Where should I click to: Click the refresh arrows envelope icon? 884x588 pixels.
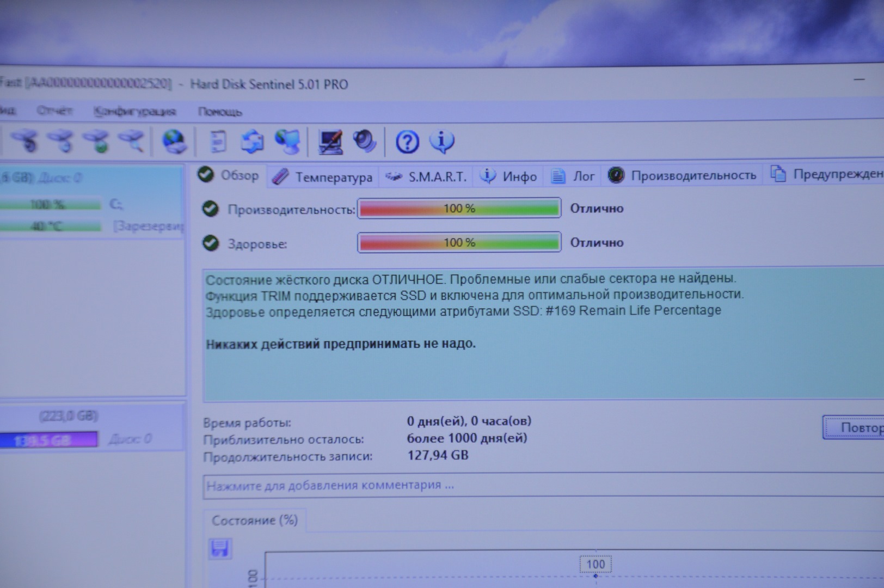pyautogui.click(x=253, y=142)
